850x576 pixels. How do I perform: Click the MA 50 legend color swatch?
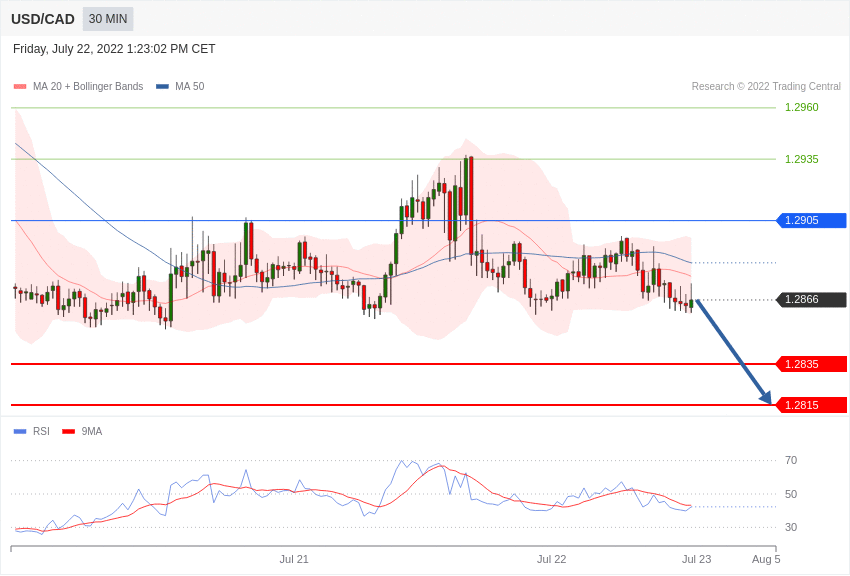[162, 86]
